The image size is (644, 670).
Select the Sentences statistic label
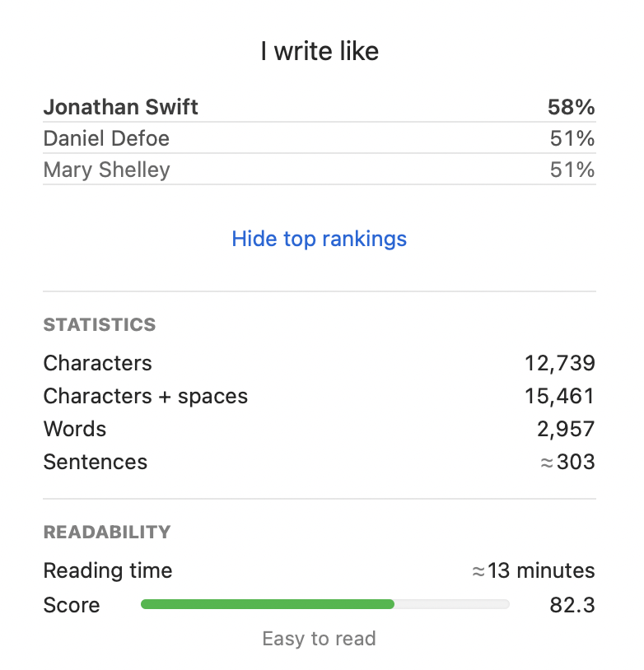95,462
